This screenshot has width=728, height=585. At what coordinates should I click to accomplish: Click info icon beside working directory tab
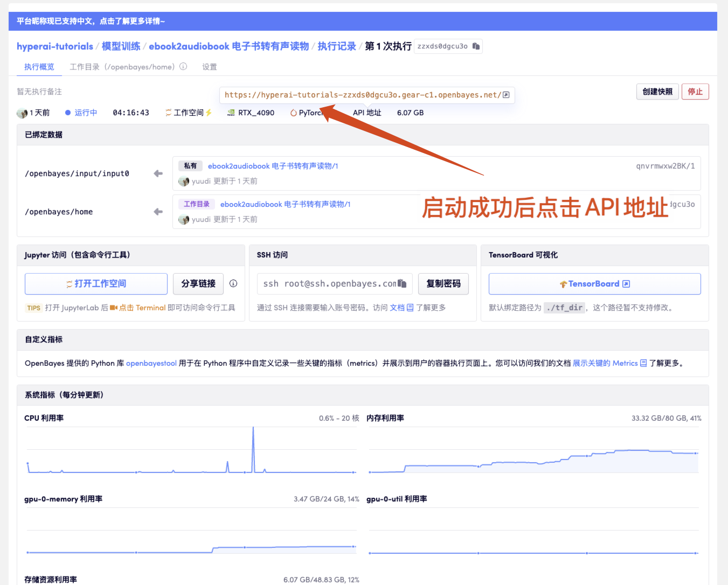tap(183, 67)
